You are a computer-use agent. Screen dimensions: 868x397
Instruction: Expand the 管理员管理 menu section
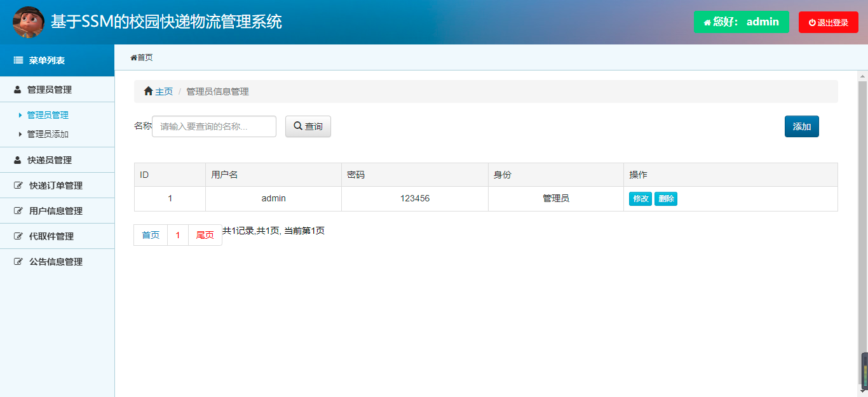tap(57, 90)
